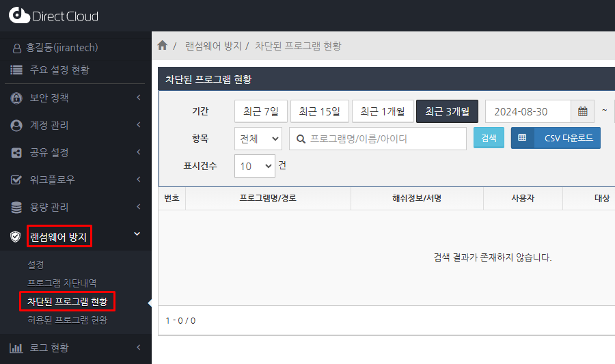Click the 보안 정책 lock icon
The height and width of the screenshot is (364, 615).
tap(16, 98)
